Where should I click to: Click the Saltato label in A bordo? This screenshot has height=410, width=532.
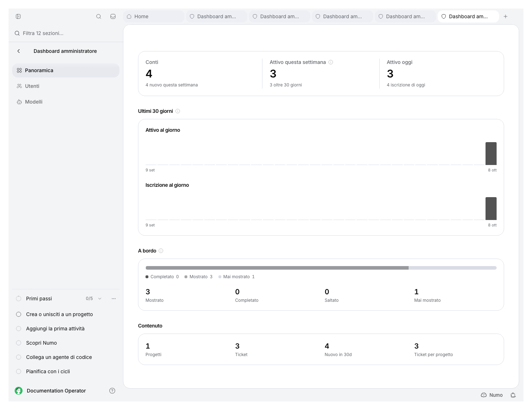(331, 300)
